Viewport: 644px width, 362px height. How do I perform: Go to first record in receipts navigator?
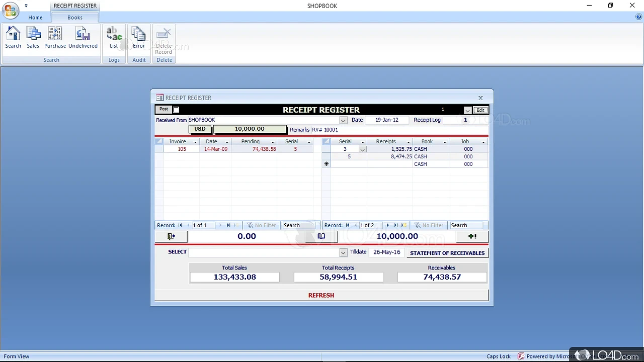pyautogui.click(x=347, y=225)
